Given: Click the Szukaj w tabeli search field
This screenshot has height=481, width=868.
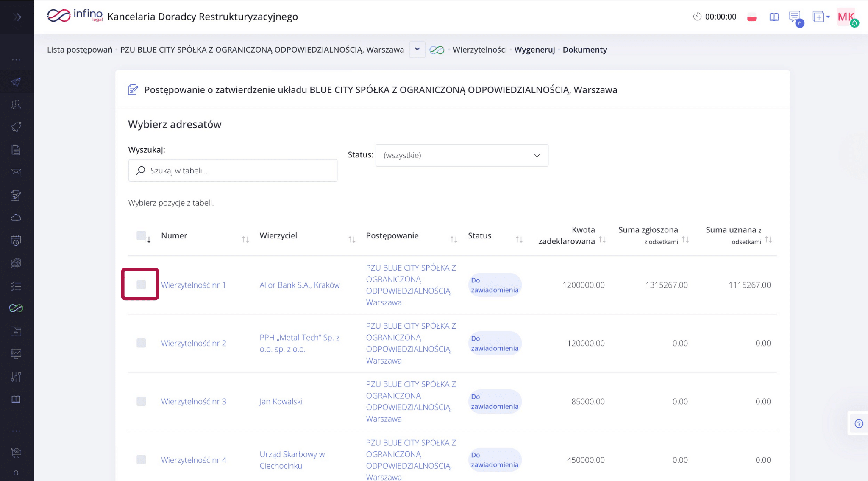Looking at the screenshot, I should pyautogui.click(x=233, y=171).
